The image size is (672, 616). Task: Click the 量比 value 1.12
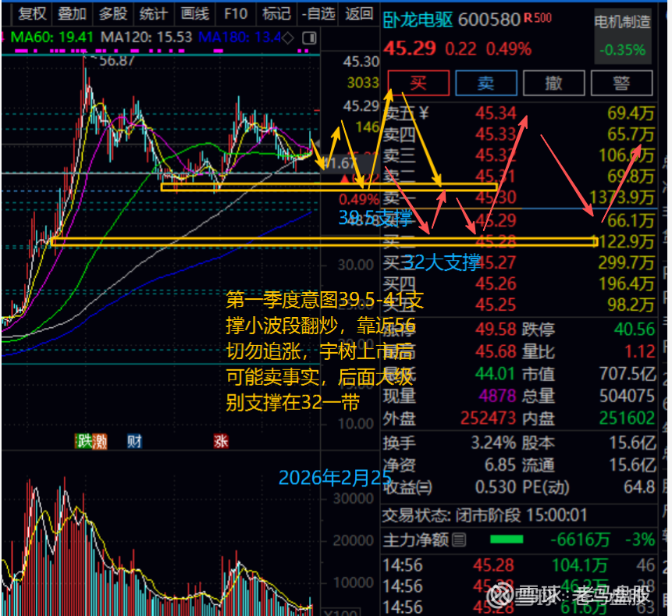coord(639,351)
